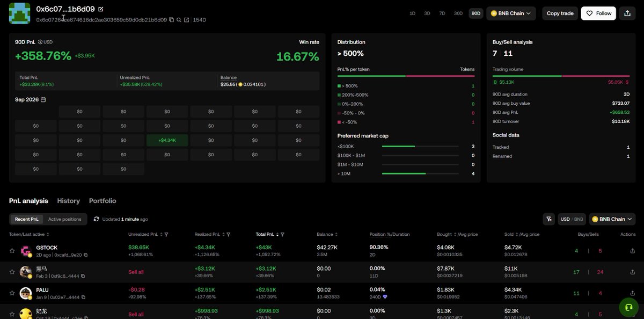Open the PnL analysis tab

pyautogui.click(x=28, y=201)
